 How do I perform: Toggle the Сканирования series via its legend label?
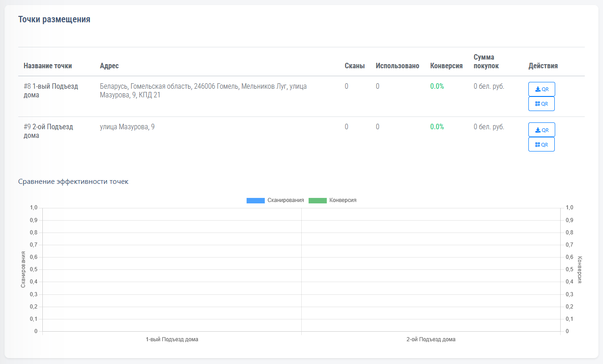(285, 200)
